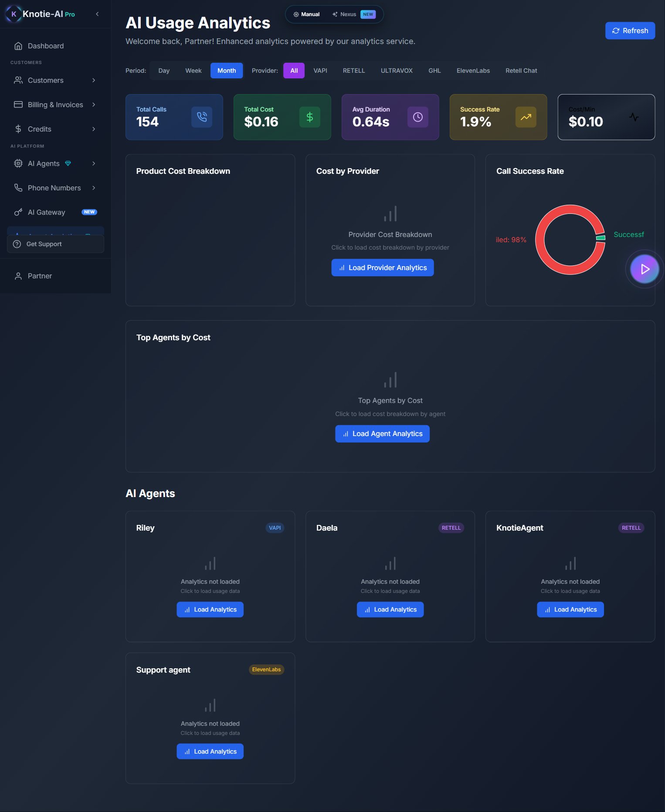Click Load Agent Analytics button
This screenshot has width=665, height=812.
[x=382, y=433]
